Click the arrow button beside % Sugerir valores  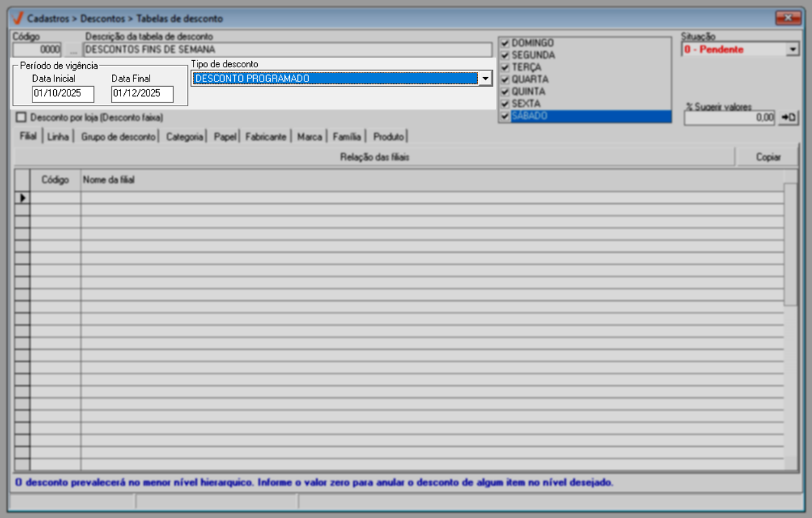coord(789,118)
